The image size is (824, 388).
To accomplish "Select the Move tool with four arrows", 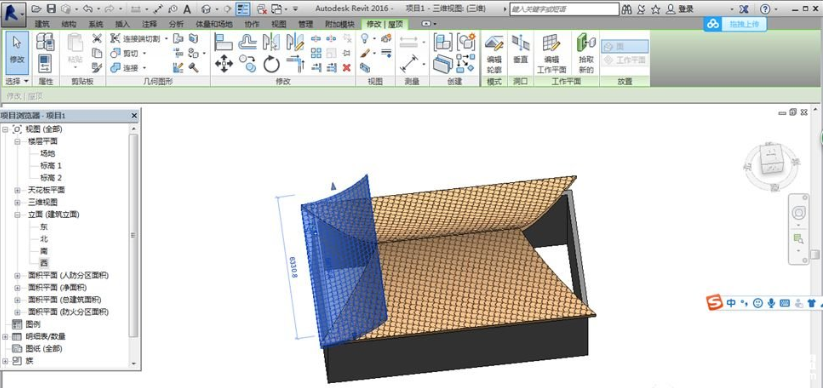I will point(224,65).
